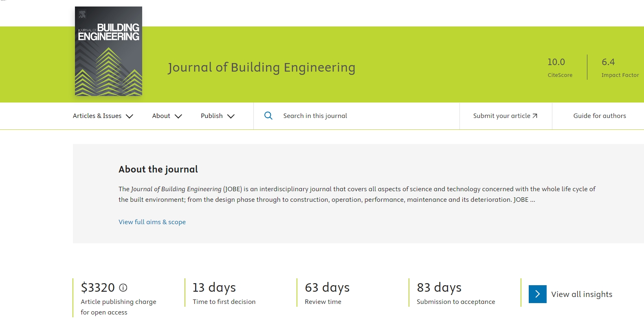Open Submit your article link

point(506,116)
